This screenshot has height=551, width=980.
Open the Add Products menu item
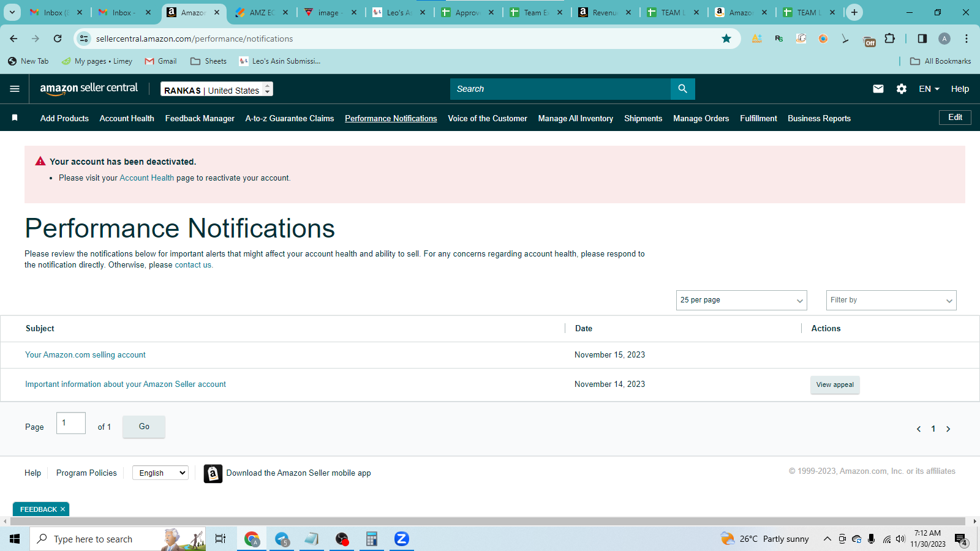click(64, 118)
